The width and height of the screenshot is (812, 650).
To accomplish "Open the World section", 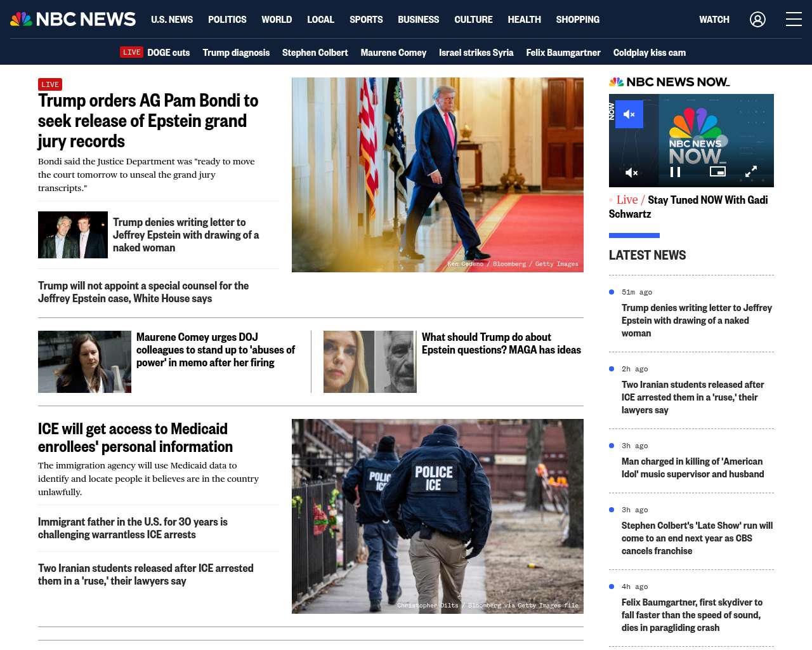I will (277, 20).
